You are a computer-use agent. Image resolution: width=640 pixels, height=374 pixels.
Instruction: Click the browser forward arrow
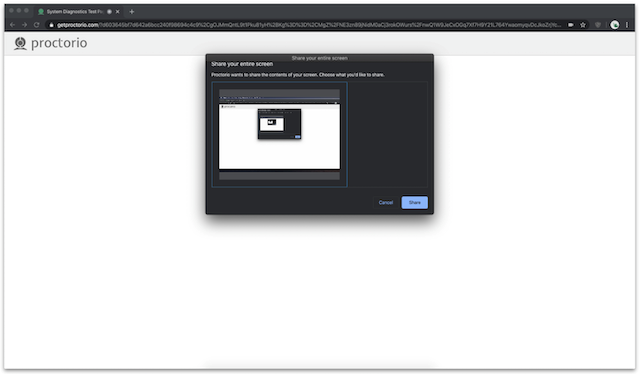point(24,25)
